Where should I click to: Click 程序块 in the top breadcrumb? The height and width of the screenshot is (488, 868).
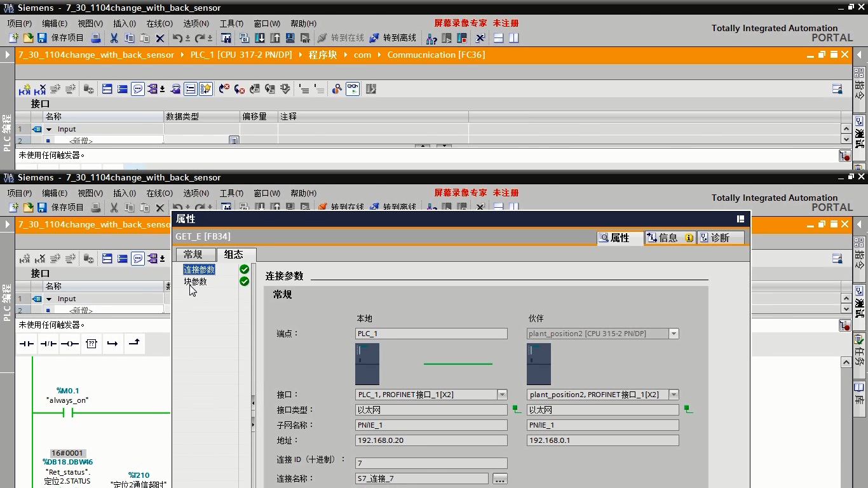tap(323, 55)
